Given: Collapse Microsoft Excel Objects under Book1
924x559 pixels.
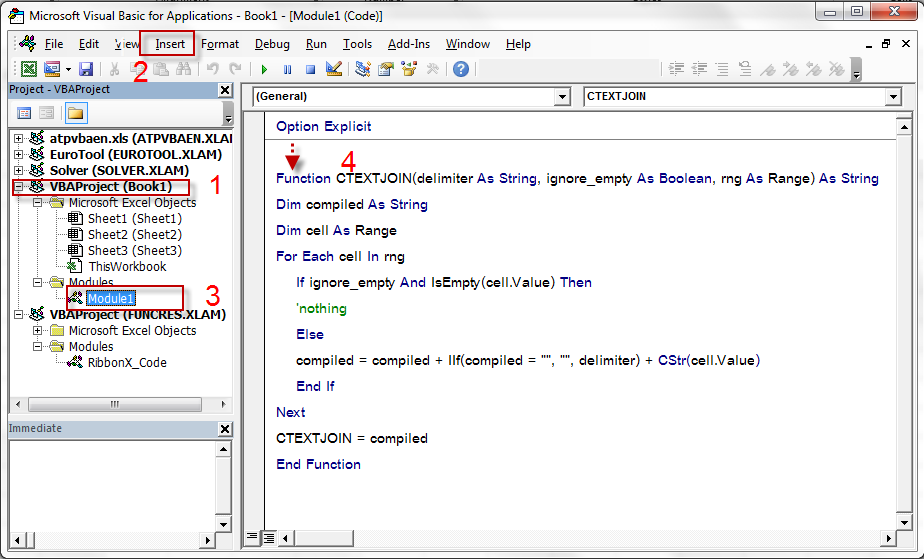Looking at the screenshot, I should coord(38,203).
